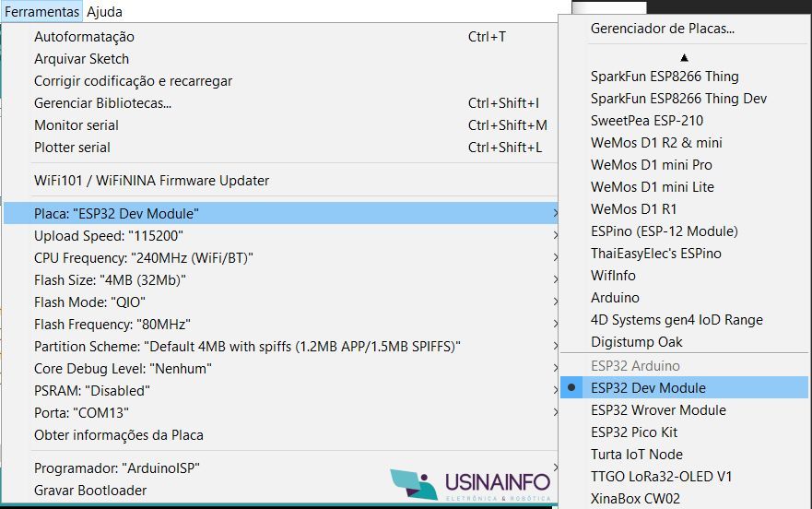Pick WeMos D1 mini Lite board
This screenshot has height=509, width=812.
pos(684,187)
